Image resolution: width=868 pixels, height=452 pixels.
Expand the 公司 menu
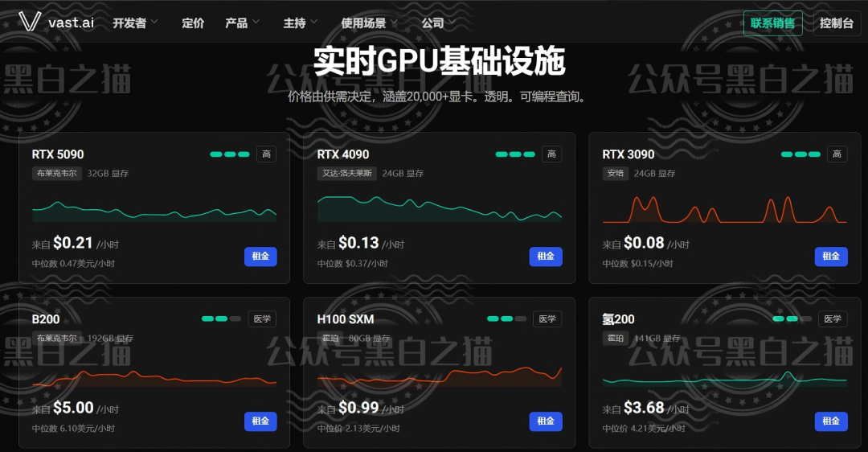[439, 23]
